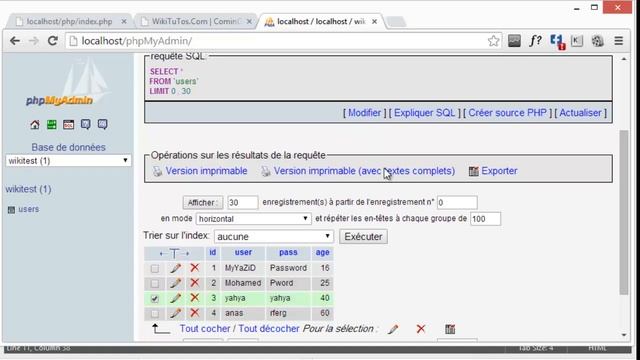Reload the current page
Viewport: 640px width, 360px height.
[53, 41]
